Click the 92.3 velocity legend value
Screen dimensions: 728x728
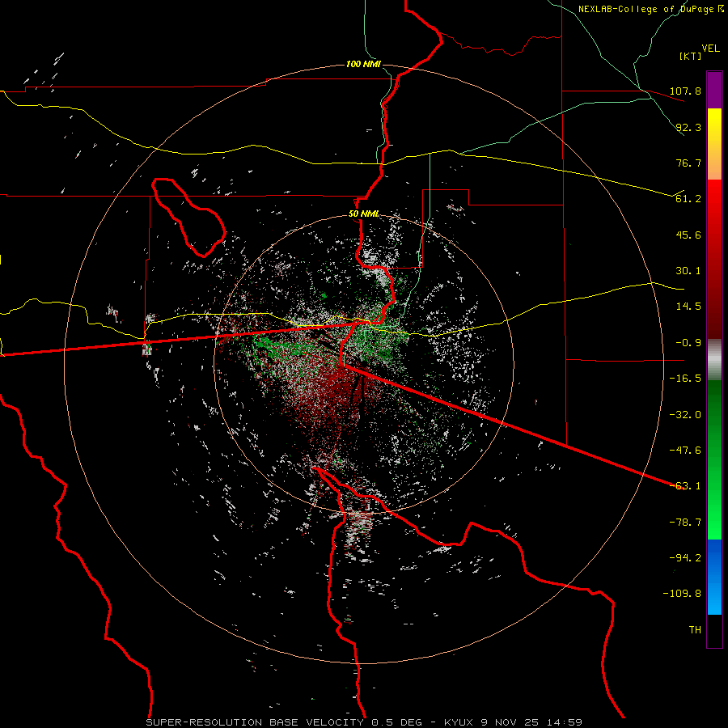coord(688,127)
